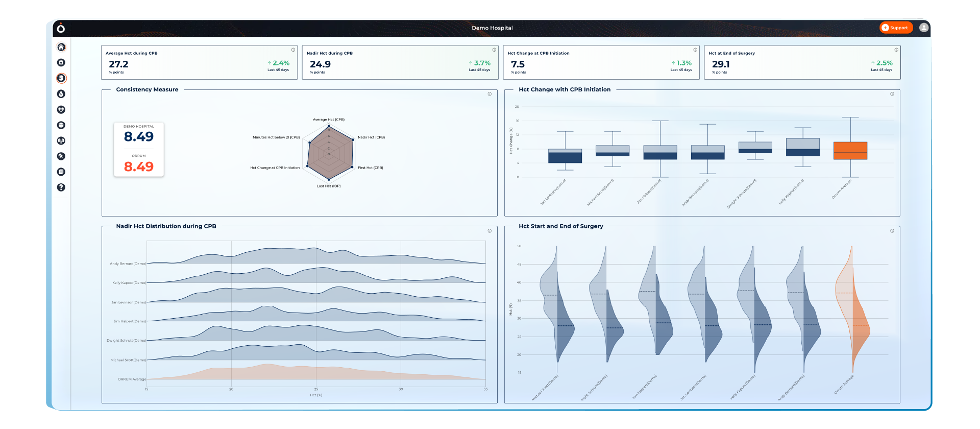This screenshot has width=980, height=429.
Task: Click radar label Nadir Hct (CPB)
Action: pyautogui.click(x=372, y=137)
